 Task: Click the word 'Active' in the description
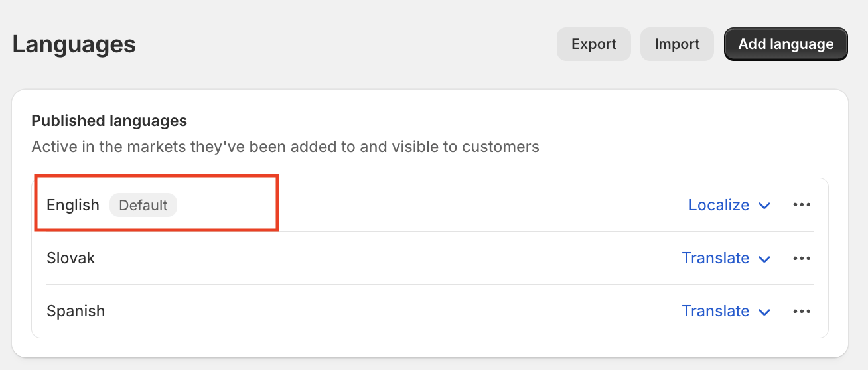point(51,147)
